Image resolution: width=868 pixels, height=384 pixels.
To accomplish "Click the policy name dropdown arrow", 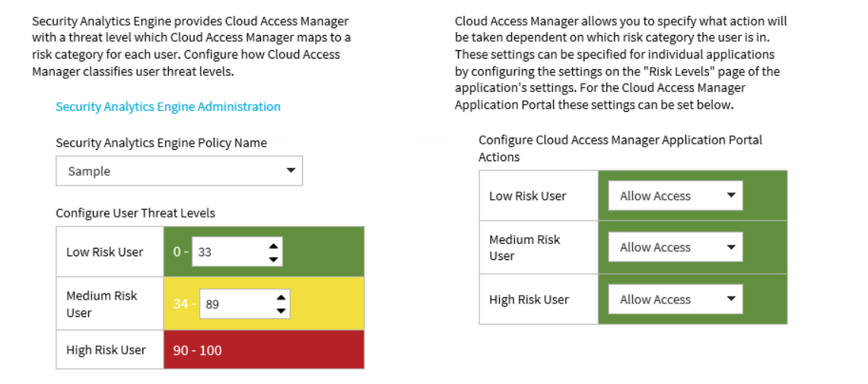I will point(291,170).
